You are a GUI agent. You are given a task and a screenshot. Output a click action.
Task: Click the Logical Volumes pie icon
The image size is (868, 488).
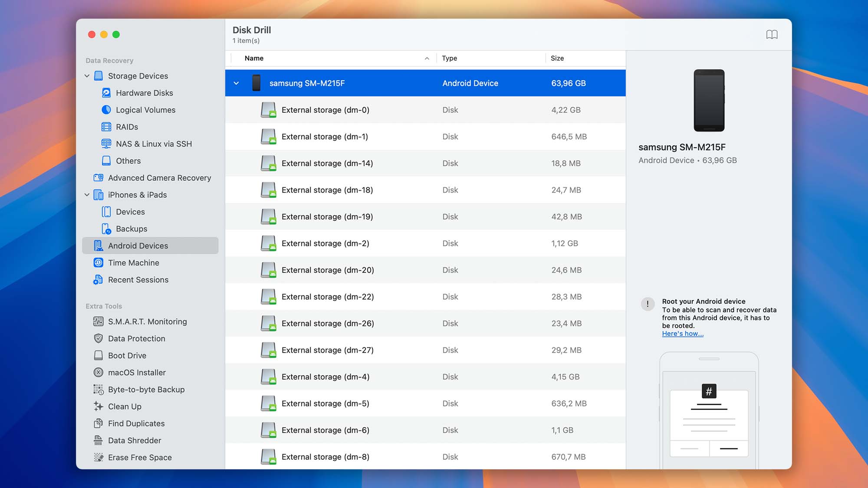(x=106, y=110)
